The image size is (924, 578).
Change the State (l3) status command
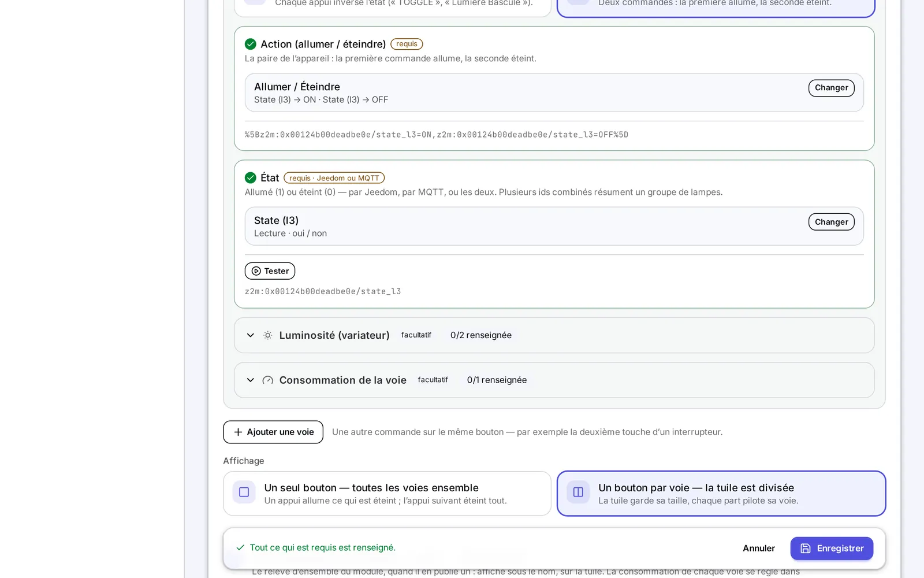click(x=831, y=222)
